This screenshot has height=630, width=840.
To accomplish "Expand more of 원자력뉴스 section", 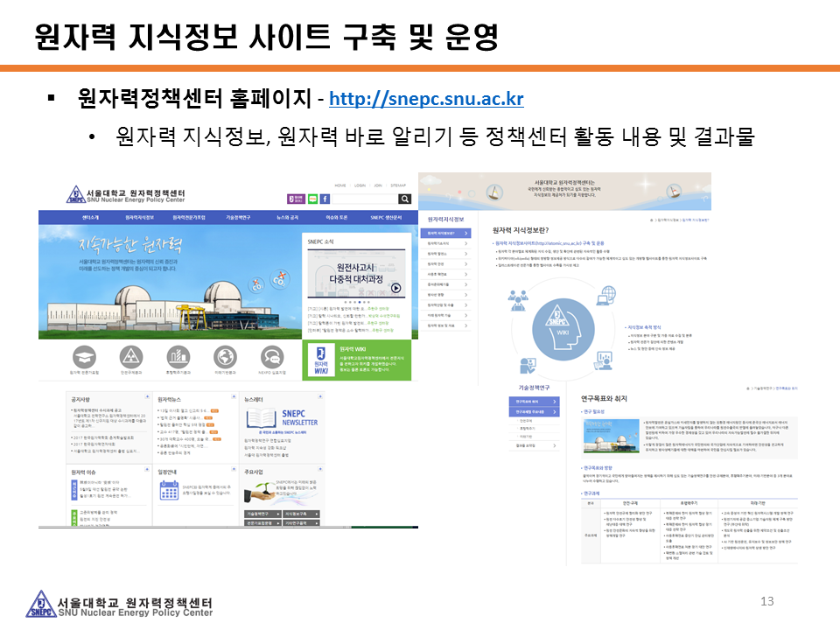I will point(234,397).
